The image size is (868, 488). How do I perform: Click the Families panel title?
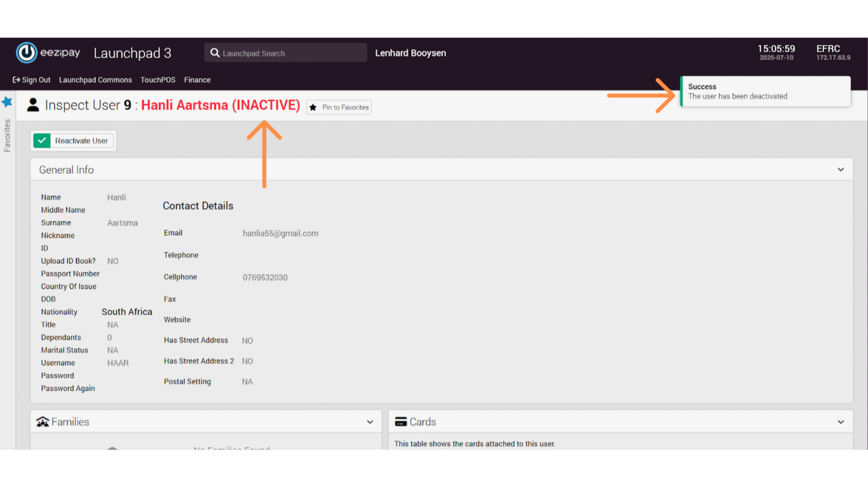coord(70,422)
